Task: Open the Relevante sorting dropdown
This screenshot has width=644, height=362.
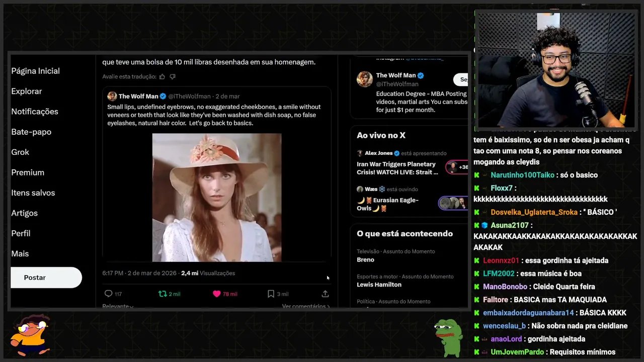Action: pos(118,306)
